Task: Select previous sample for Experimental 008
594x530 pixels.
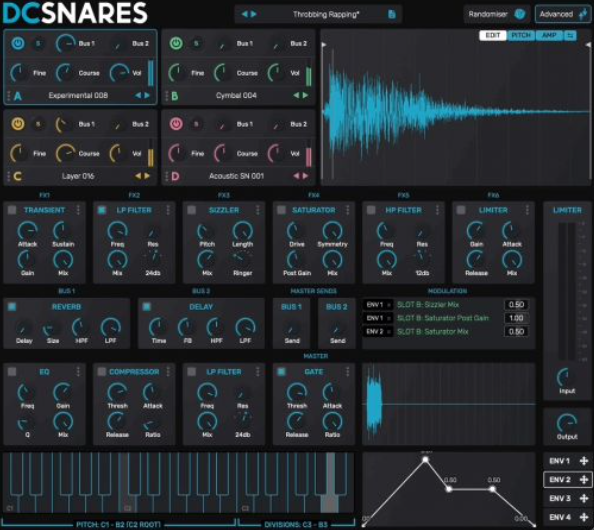Action: click(138, 95)
